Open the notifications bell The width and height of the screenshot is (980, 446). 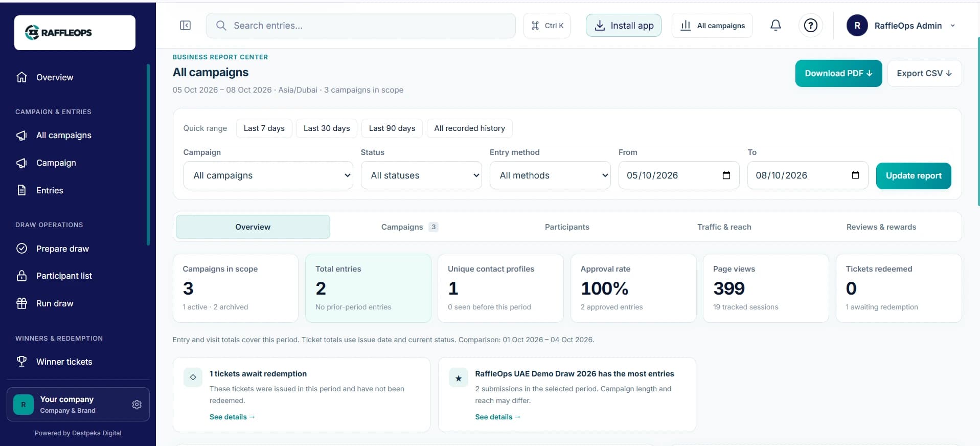click(x=776, y=25)
